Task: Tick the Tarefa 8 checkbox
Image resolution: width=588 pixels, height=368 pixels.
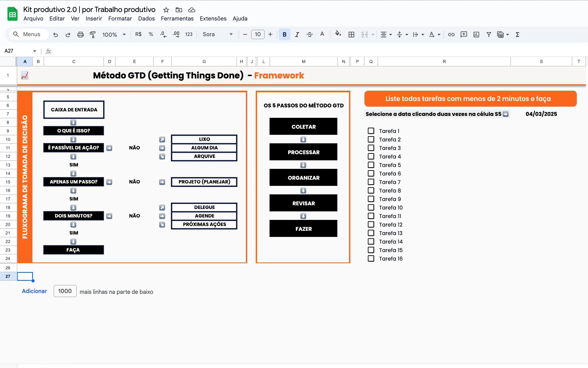Action: point(371,190)
